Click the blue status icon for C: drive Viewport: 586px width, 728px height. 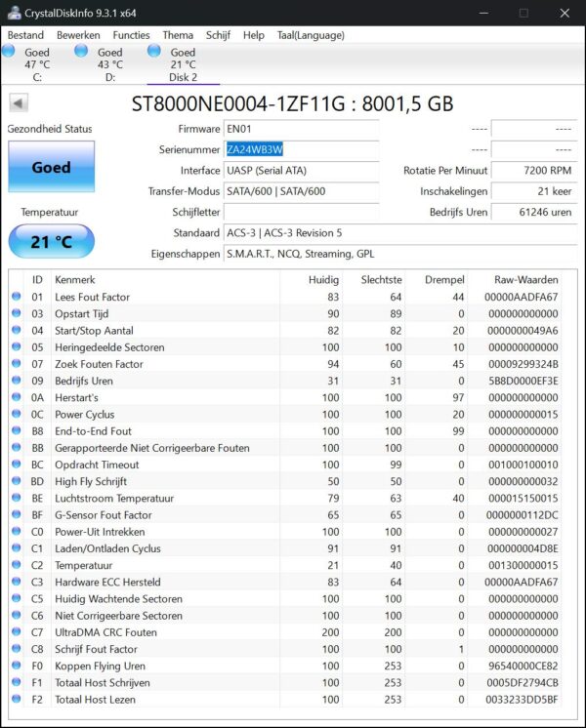(x=9, y=51)
